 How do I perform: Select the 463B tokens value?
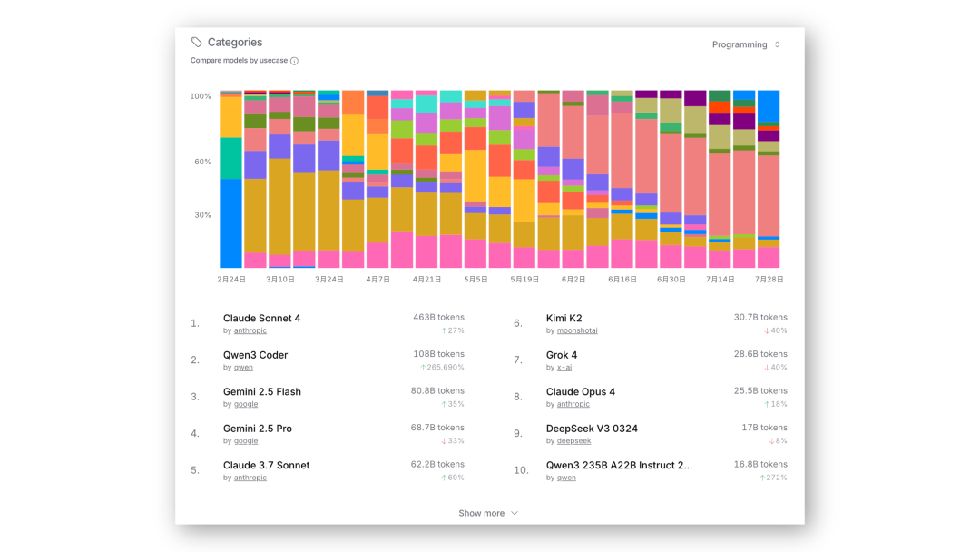[438, 318]
